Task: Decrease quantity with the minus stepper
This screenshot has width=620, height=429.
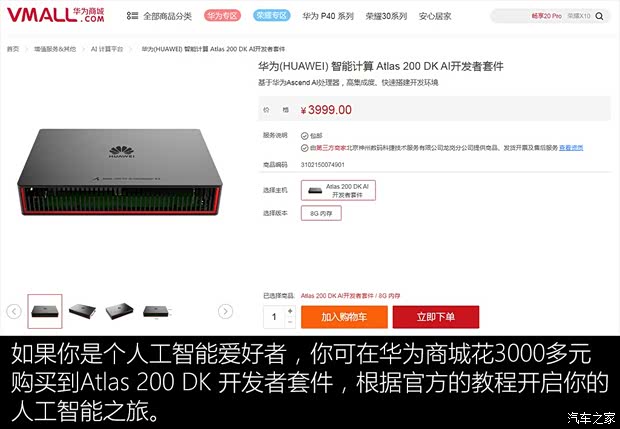Action: tap(290, 322)
